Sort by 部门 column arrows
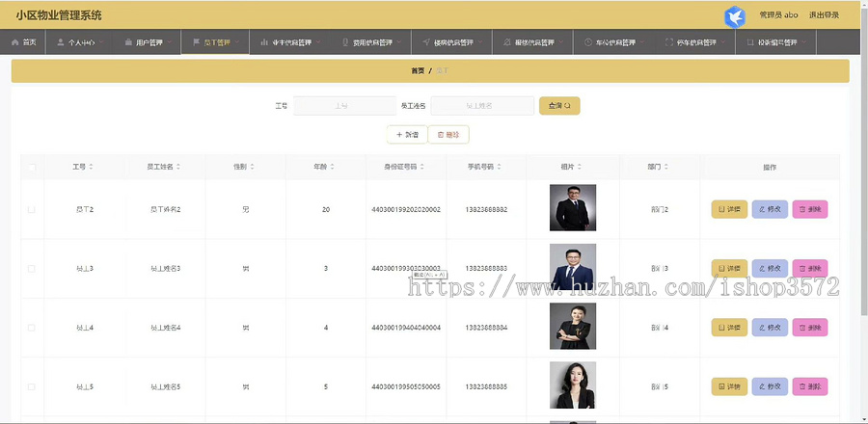The width and height of the screenshot is (868, 424). click(x=665, y=167)
